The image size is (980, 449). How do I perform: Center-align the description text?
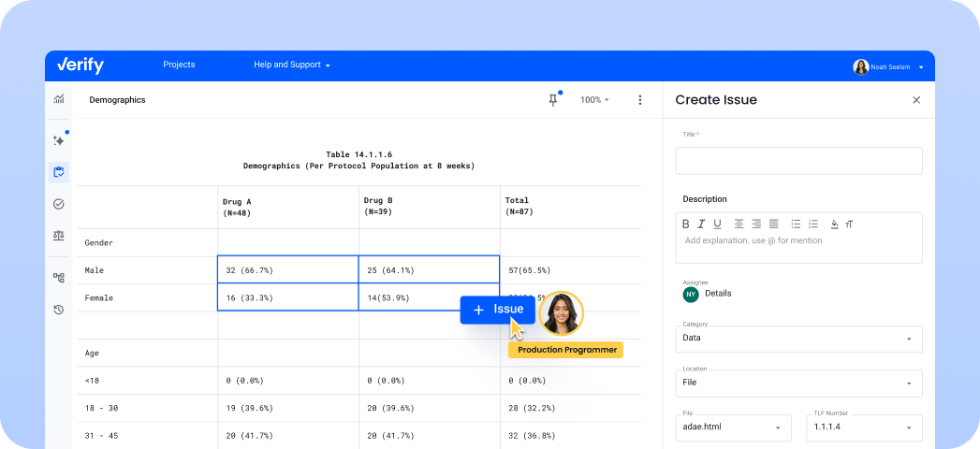[x=739, y=224]
